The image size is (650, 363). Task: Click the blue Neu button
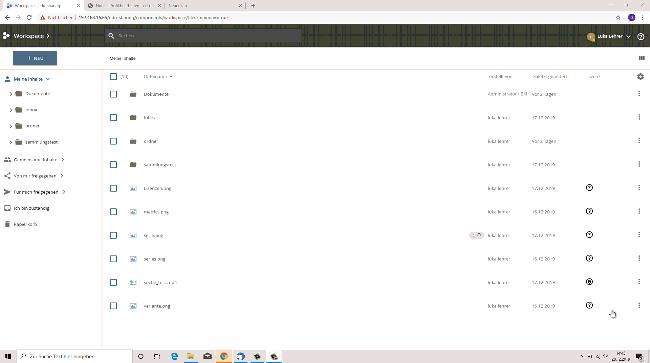click(35, 58)
